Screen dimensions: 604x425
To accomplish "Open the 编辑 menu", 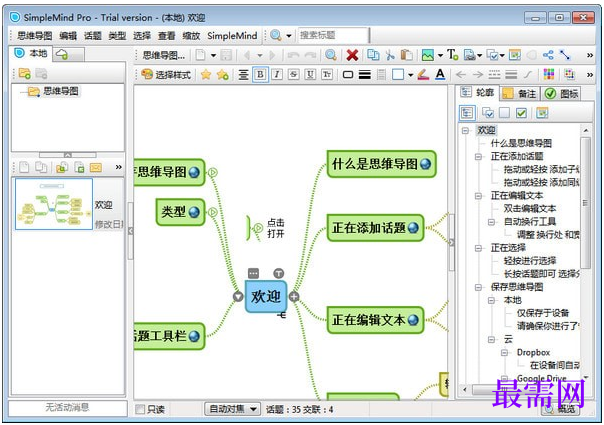I will [x=68, y=36].
